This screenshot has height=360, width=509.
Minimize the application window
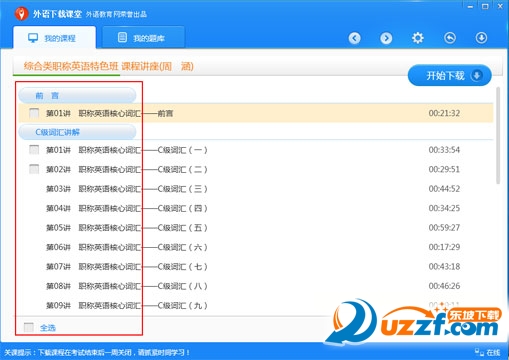(x=470, y=6)
